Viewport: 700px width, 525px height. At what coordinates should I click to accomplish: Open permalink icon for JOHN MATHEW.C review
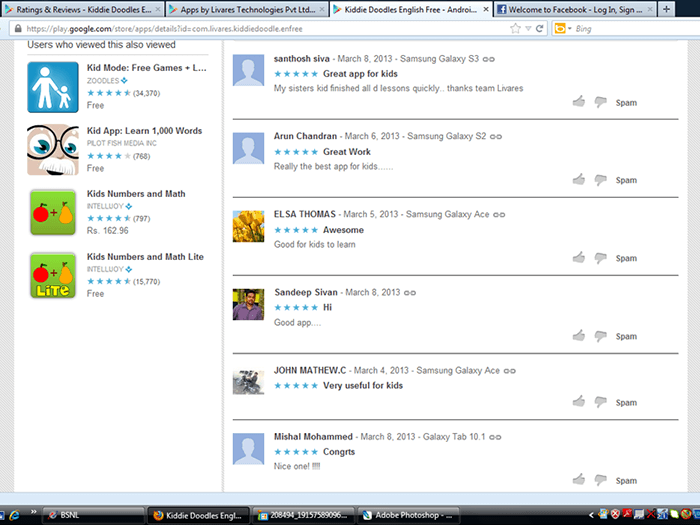(x=509, y=371)
